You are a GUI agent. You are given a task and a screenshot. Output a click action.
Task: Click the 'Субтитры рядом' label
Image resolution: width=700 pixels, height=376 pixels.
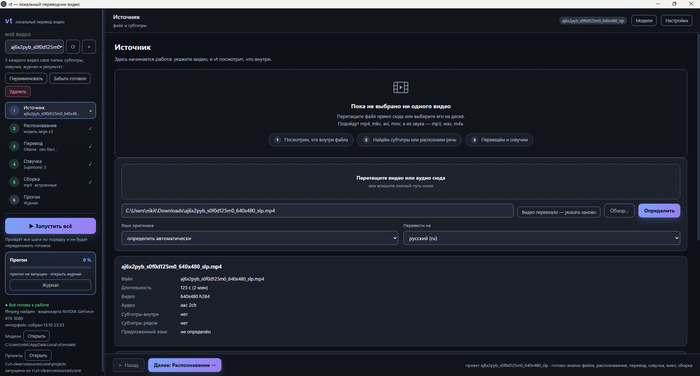coord(139,323)
